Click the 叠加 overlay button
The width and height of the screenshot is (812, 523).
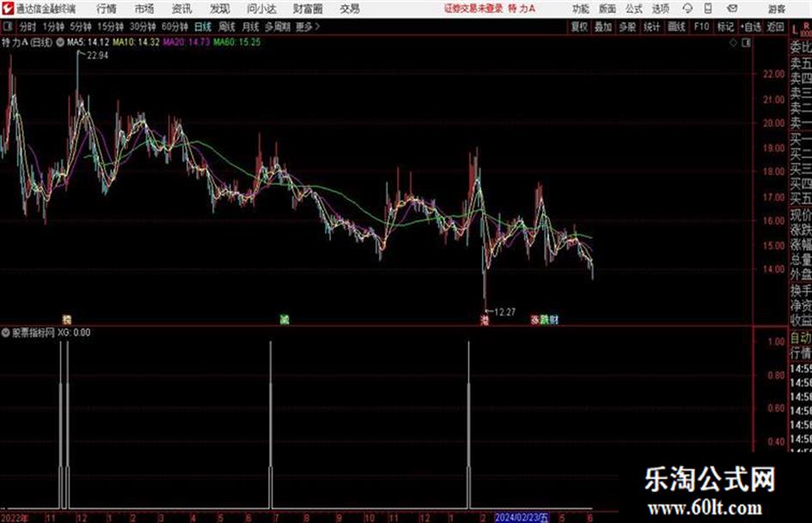(603, 27)
